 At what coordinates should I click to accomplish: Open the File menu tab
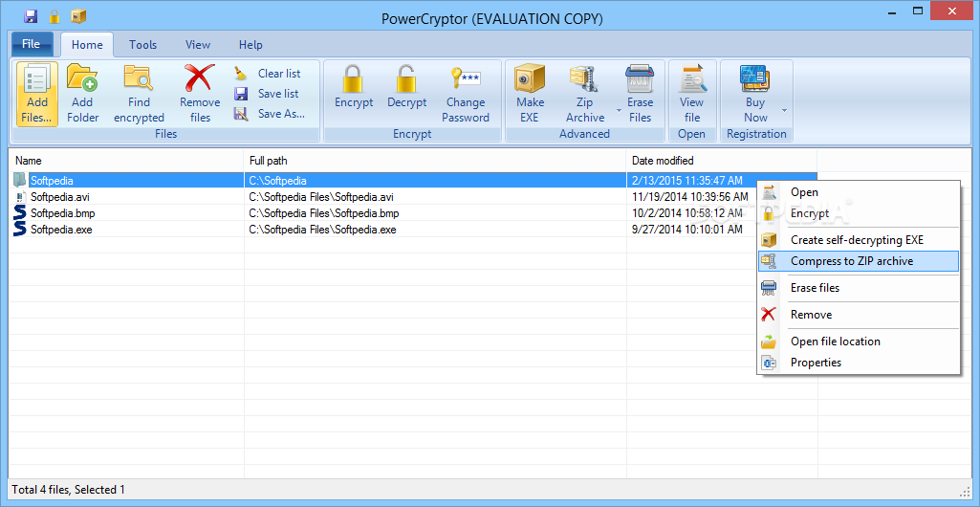(32, 44)
